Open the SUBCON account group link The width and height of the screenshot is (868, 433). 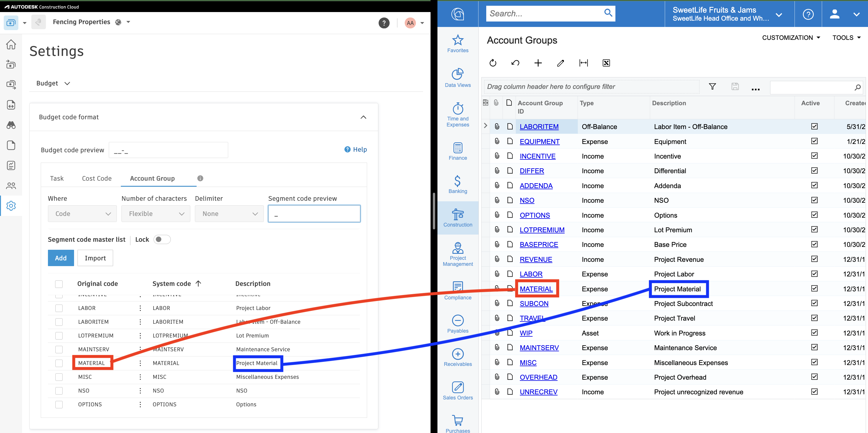[x=534, y=303]
